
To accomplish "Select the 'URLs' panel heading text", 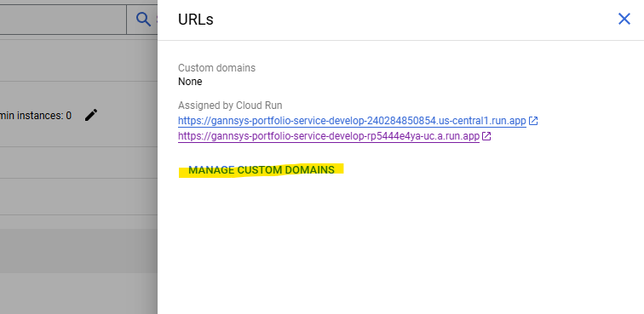I will (x=196, y=20).
